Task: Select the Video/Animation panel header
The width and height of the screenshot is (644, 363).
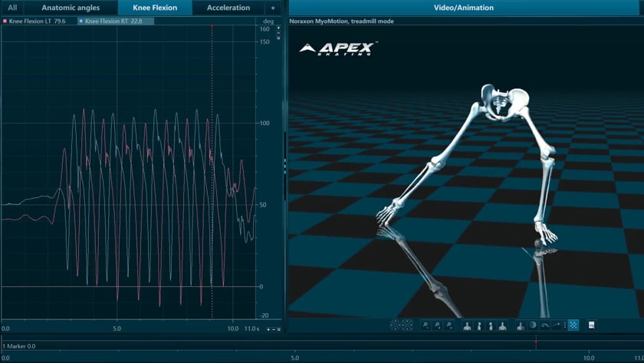Action: [x=464, y=8]
